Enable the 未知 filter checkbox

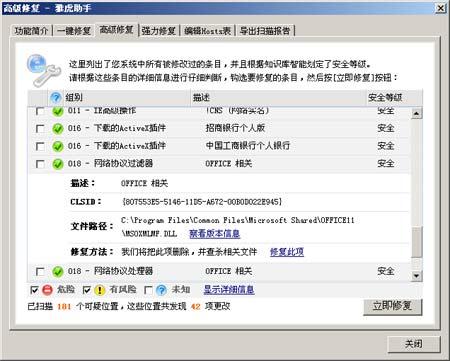click(148, 290)
